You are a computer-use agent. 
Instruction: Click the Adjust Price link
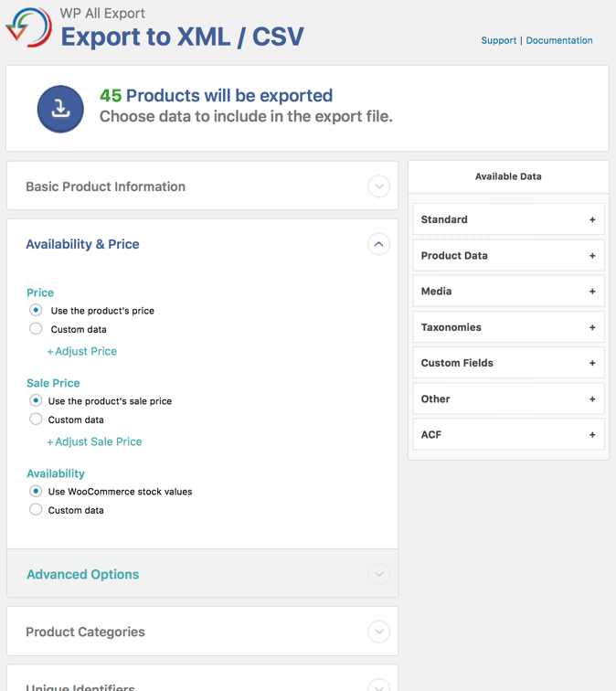[82, 351]
